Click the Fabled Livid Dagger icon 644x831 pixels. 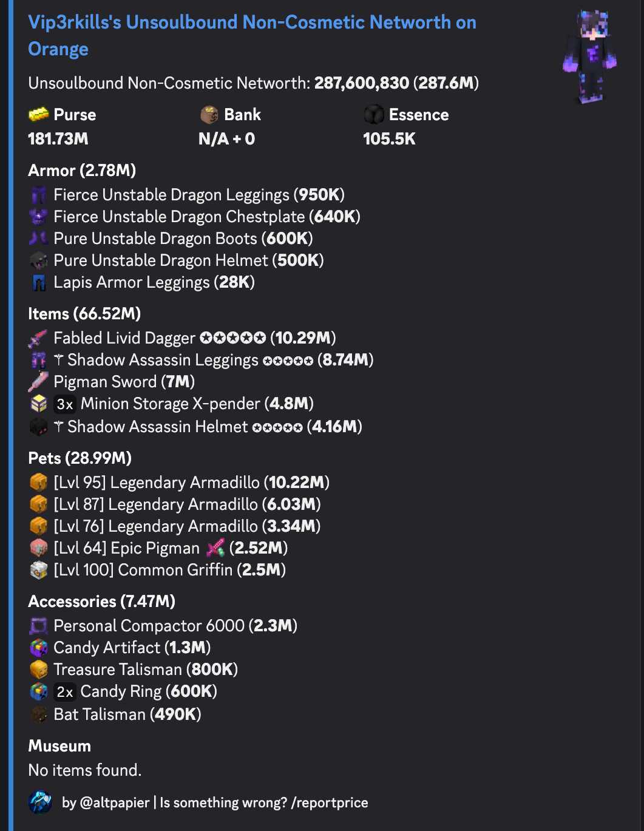(38, 338)
